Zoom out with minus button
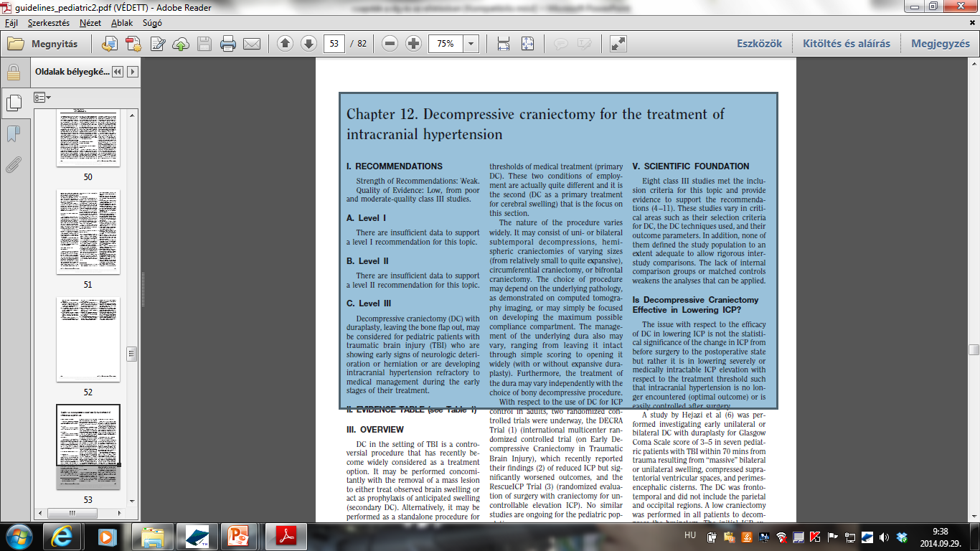 (390, 44)
